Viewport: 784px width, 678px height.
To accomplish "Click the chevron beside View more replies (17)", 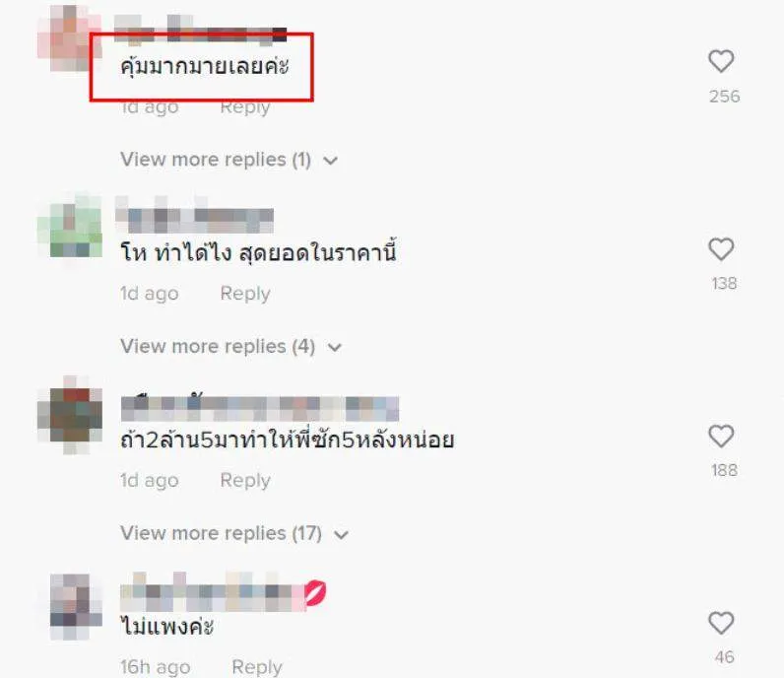I will [x=341, y=534].
